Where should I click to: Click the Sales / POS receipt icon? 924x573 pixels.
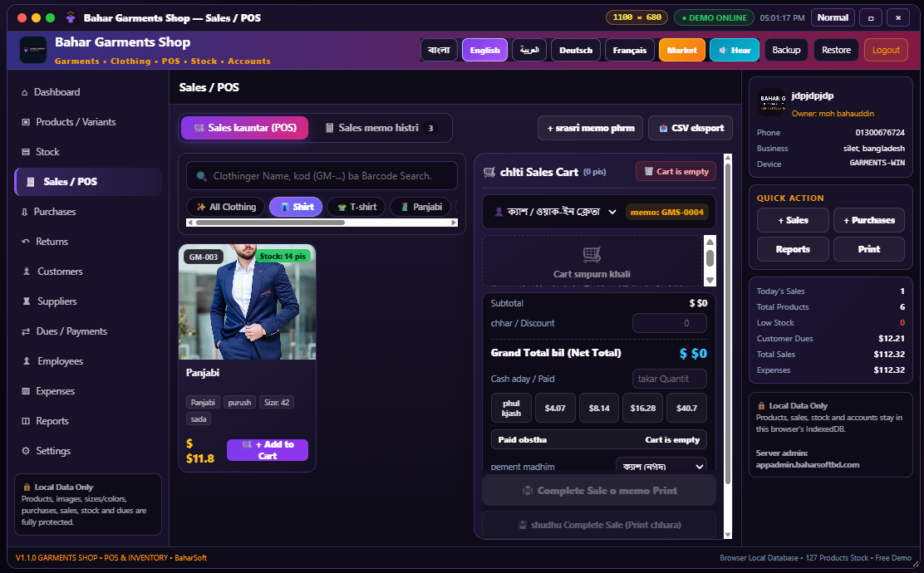point(30,182)
